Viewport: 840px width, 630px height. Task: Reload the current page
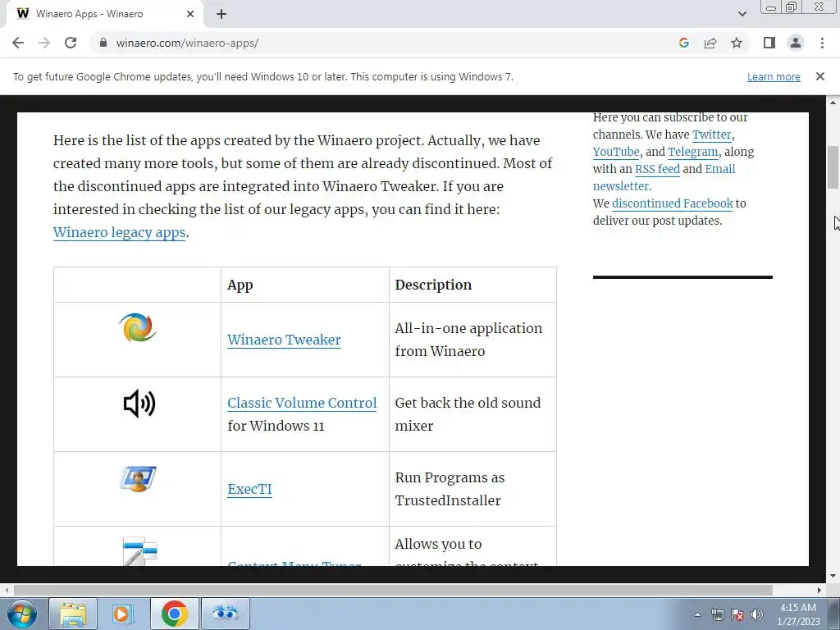point(71,43)
